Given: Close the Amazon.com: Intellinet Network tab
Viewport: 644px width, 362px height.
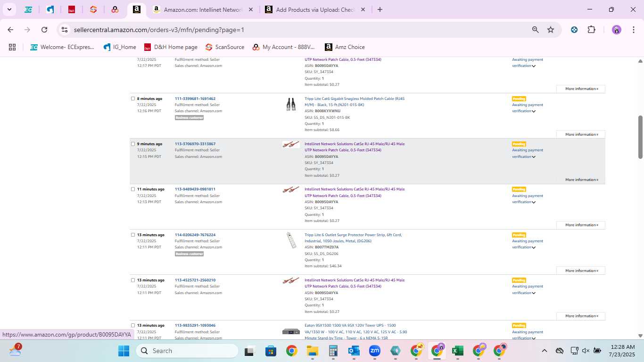Looking at the screenshot, I should coord(250,9).
